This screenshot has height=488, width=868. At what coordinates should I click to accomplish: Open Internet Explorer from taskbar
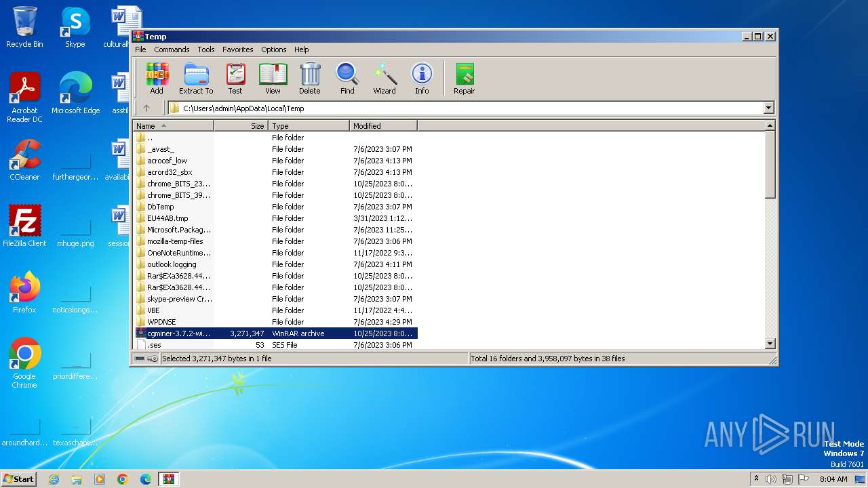(x=54, y=479)
